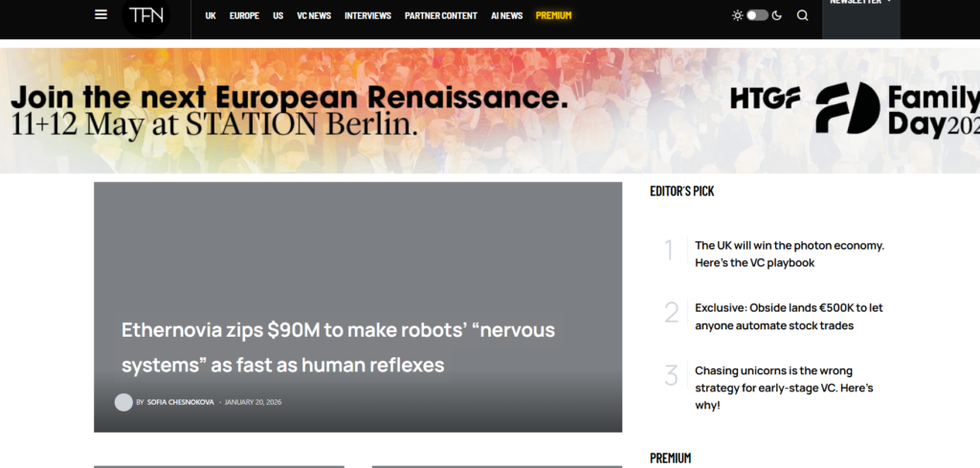
Task: Click the HTGF logo in banner
Action: click(766, 99)
